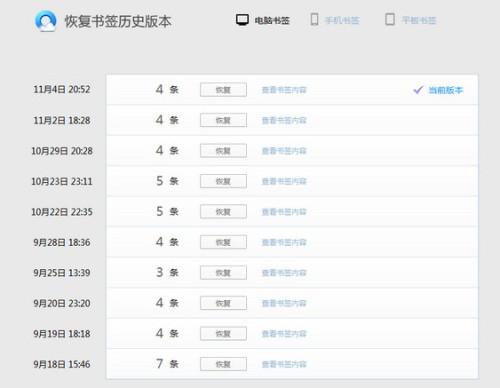The height and width of the screenshot is (388, 500).
Task: View bookmark contents for 11月4日 20:52
Action: click(x=284, y=90)
